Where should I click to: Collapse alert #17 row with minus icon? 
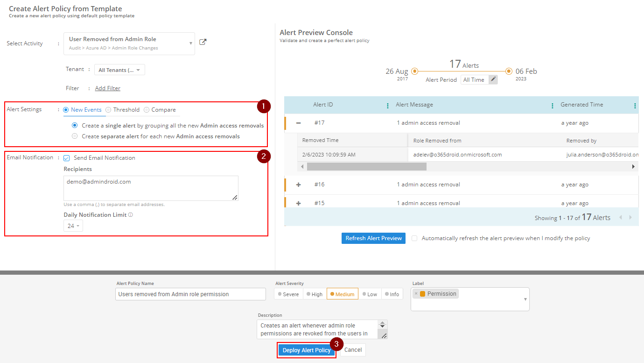pyautogui.click(x=299, y=123)
